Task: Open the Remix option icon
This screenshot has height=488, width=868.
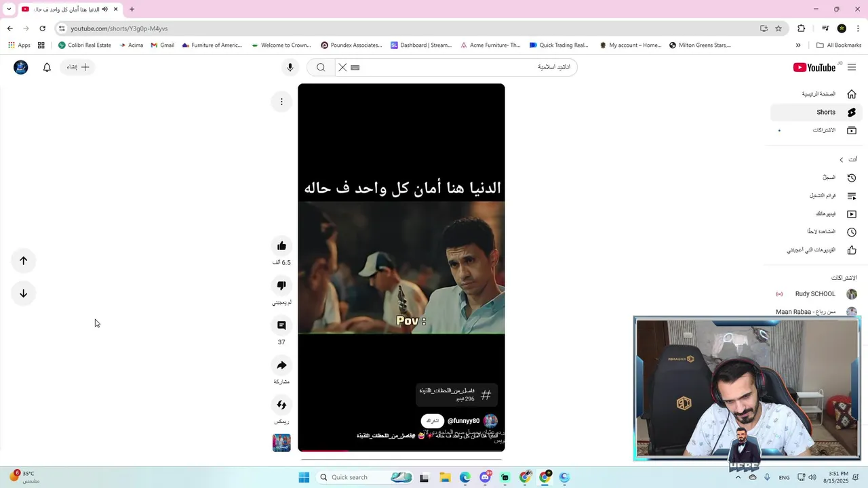Action: pos(281,405)
